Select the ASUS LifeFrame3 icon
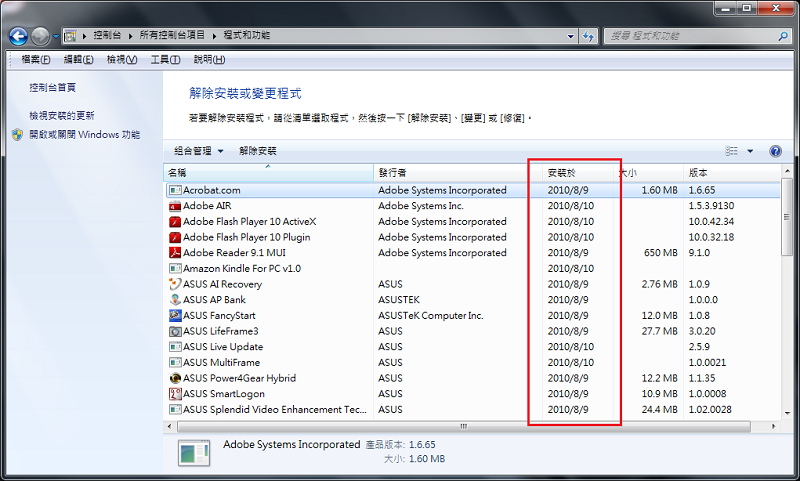 175,332
